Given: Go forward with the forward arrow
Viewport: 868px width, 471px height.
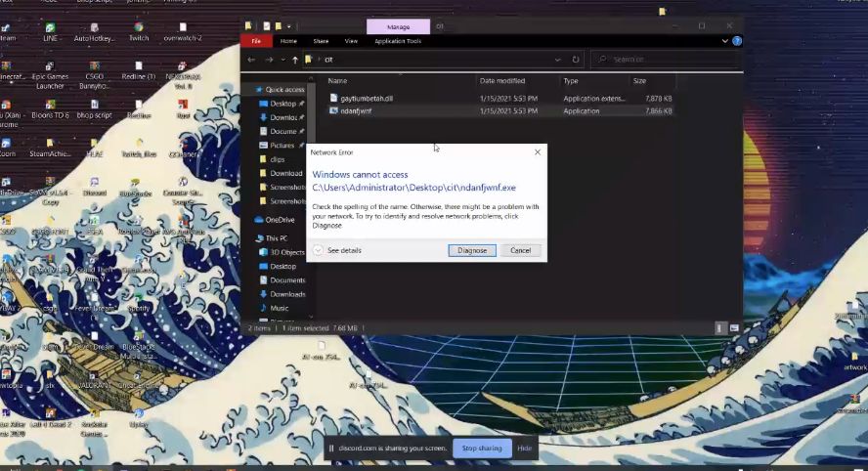Looking at the screenshot, I should 269,60.
